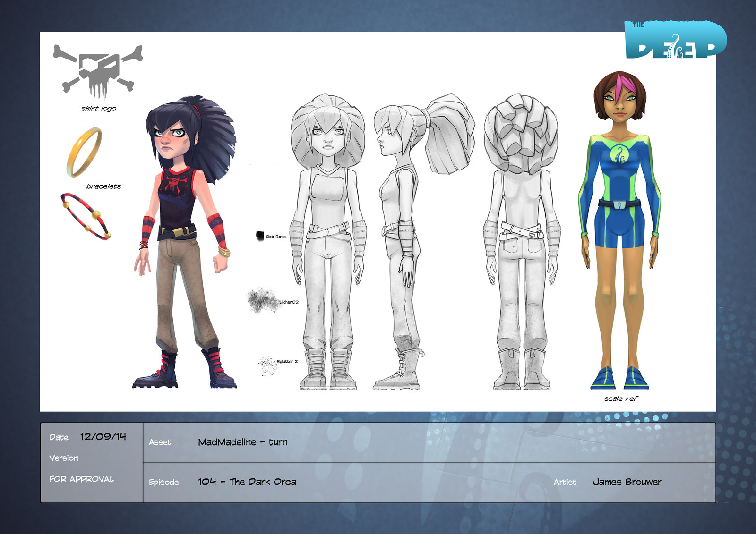This screenshot has height=534, width=756.
Task: Click the 'Date' field label
Action: [x=59, y=438]
